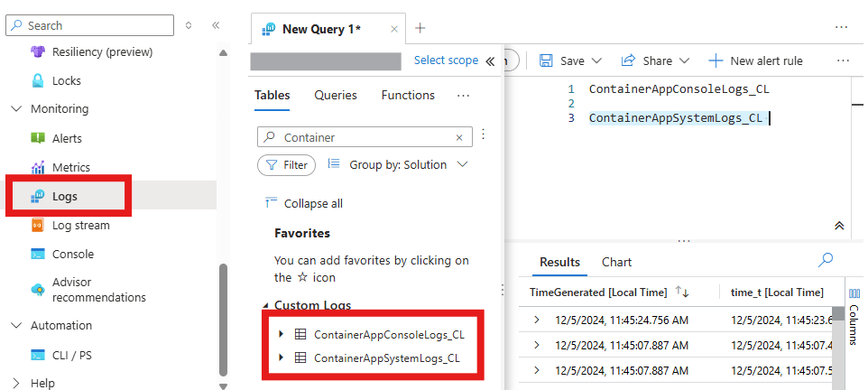Expand the Help section
Viewport: 868px width, 390px height.
click(16, 384)
